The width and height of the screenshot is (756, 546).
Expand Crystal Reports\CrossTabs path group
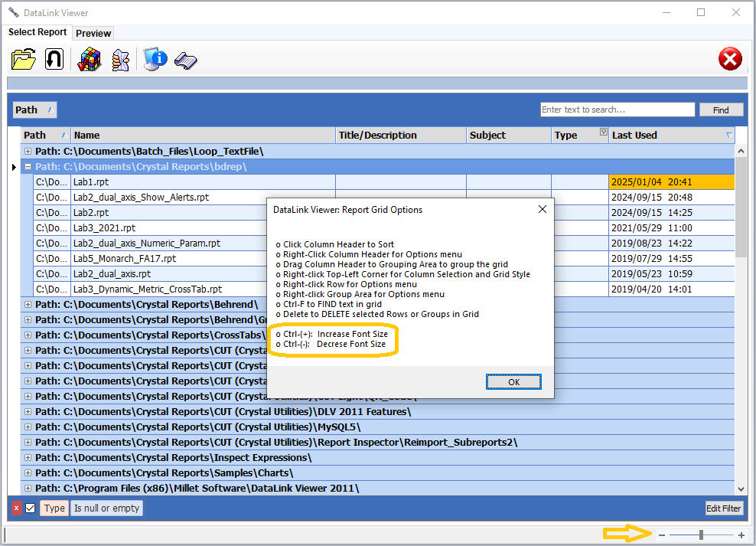click(x=28, y=335)
